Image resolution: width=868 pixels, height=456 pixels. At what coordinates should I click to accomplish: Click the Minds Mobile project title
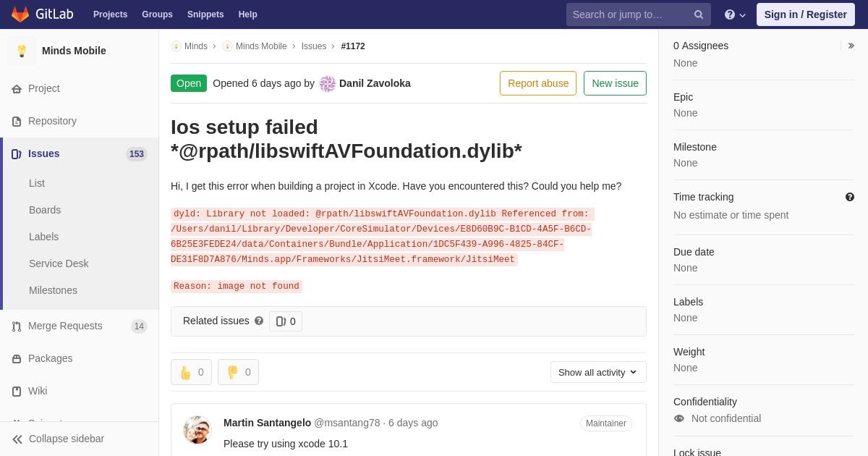pyautogui.click(x=74, y=51)
